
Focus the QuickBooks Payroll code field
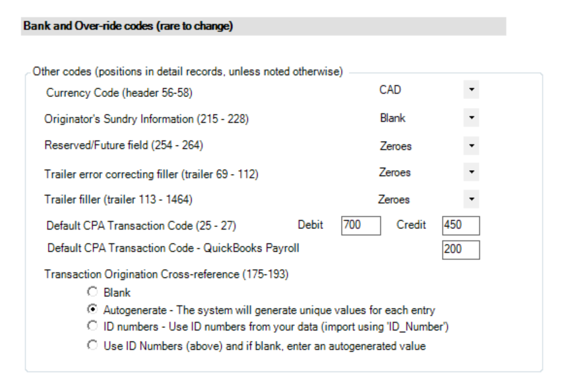[460, 249]
